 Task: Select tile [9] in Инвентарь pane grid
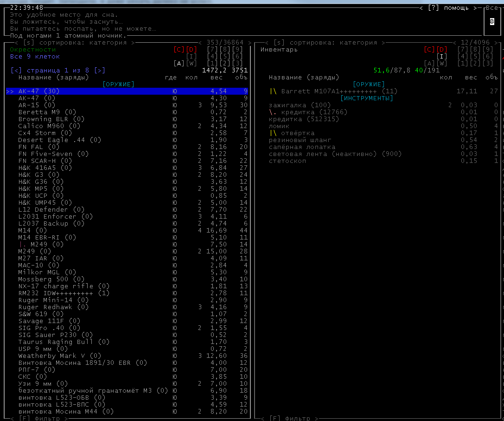pos(488,49)
